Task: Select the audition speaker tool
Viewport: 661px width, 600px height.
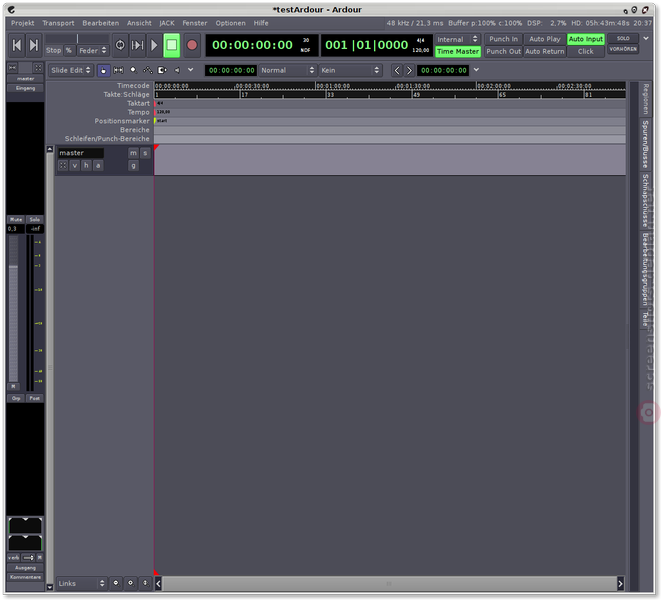Action: [x=177, y=70]
